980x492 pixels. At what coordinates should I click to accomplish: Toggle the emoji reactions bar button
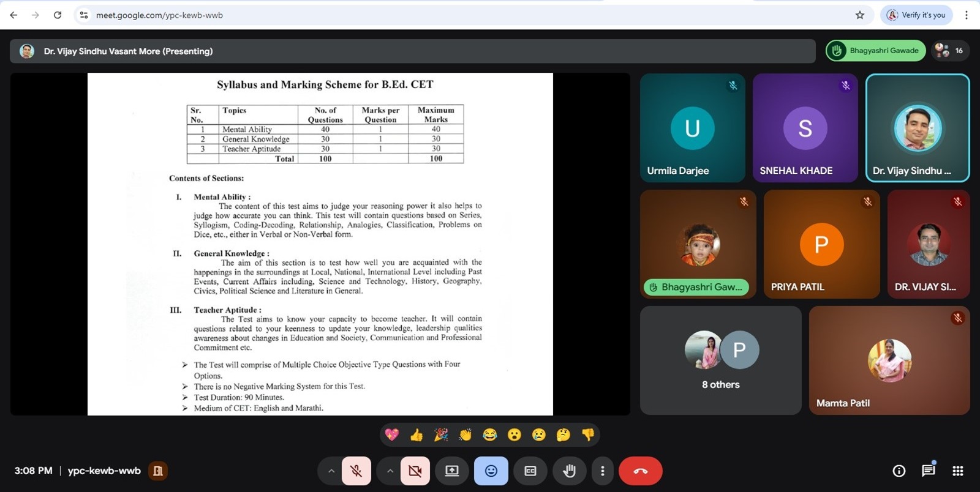(491, 471)
